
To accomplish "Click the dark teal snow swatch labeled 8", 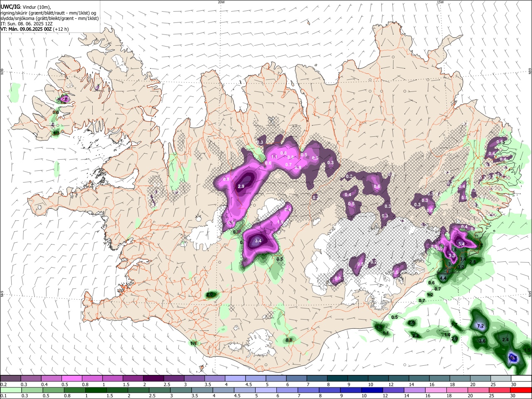I will 337,379.
